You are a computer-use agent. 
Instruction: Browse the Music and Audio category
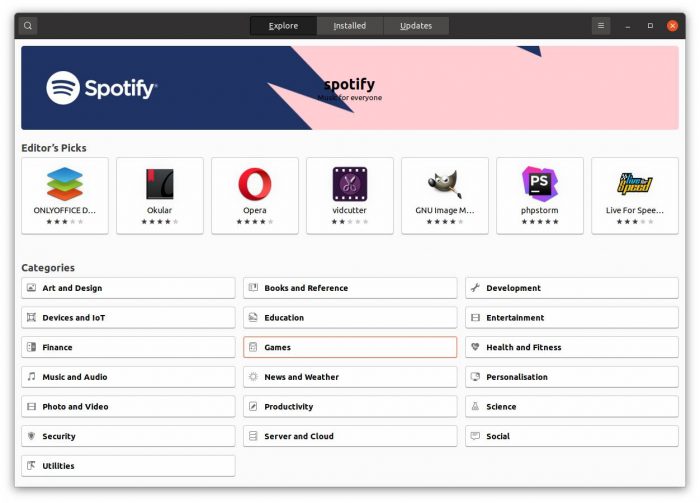tap(128, 377)
